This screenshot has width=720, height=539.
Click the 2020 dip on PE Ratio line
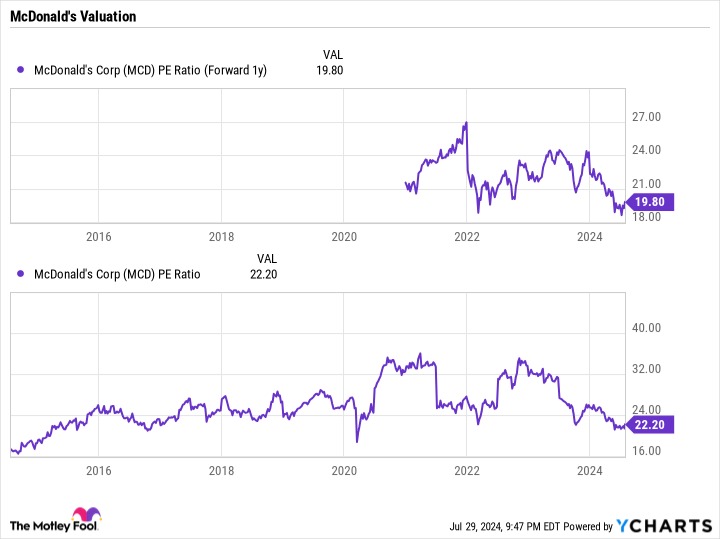click(x=357, y=442)
